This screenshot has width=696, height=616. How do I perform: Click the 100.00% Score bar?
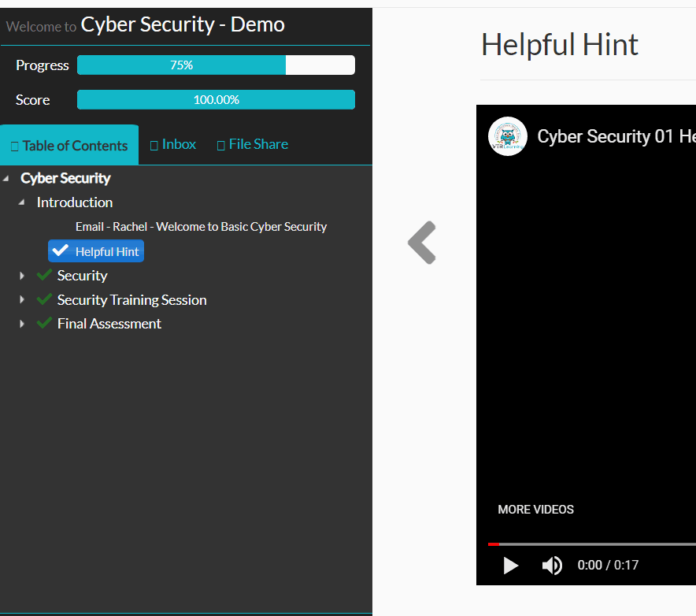pyautogui.click(x=216, y=99)
